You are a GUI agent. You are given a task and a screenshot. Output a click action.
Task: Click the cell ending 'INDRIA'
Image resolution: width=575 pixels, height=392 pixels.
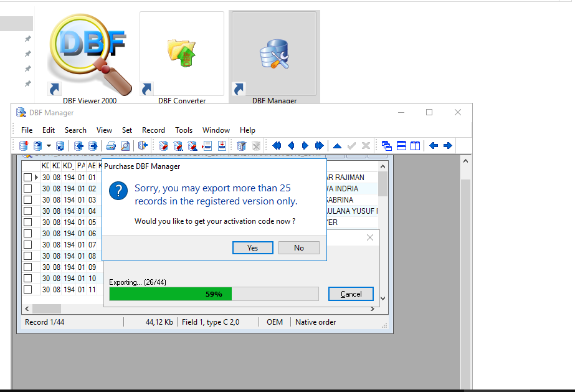pos(352,188)
